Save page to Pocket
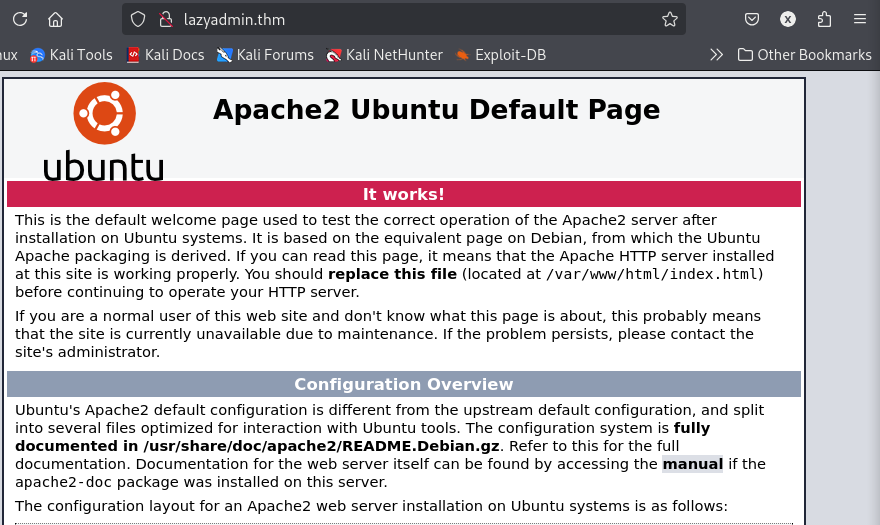Viewport: 880px width, 525px height. (751, 20)
